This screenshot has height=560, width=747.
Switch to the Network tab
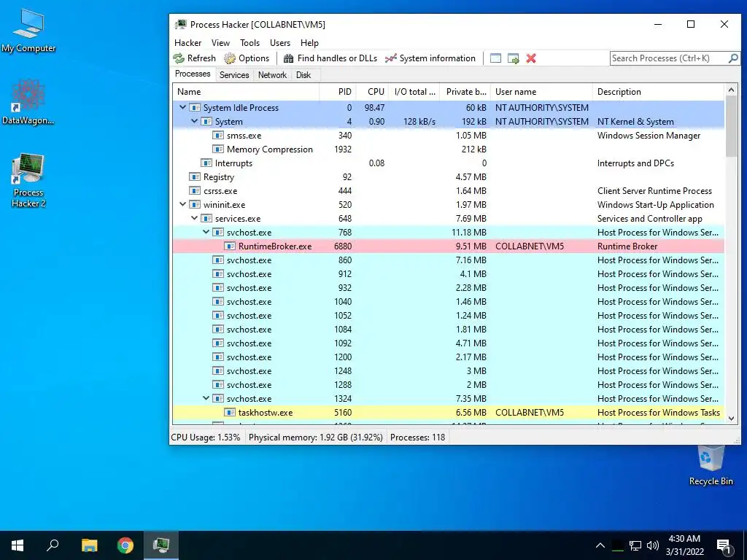click(273, 75)
